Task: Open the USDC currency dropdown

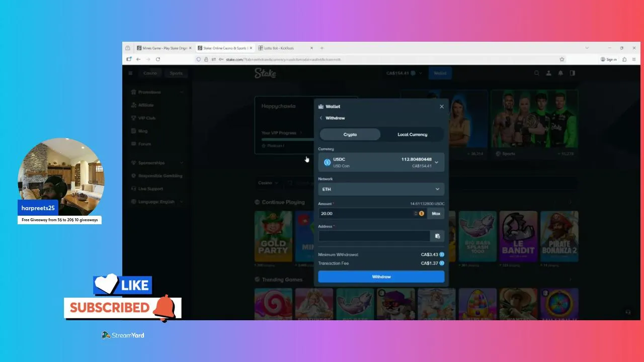Action: [381, 162]
